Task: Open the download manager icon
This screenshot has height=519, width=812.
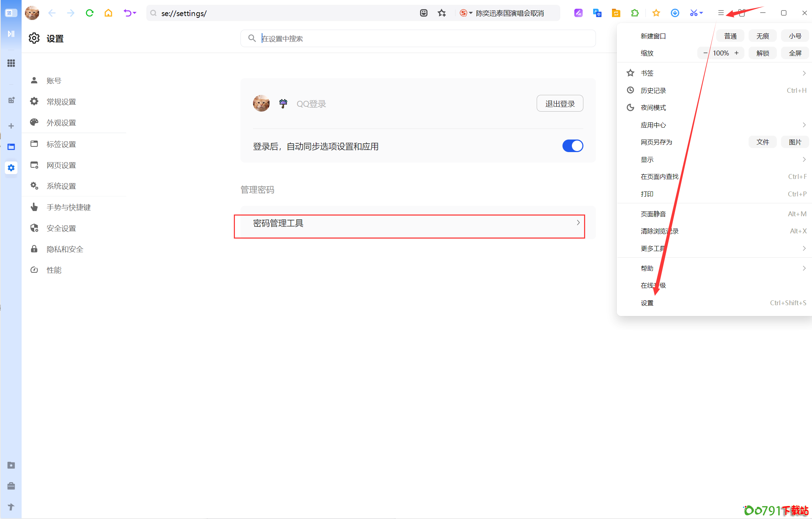Action: point(675,13)
